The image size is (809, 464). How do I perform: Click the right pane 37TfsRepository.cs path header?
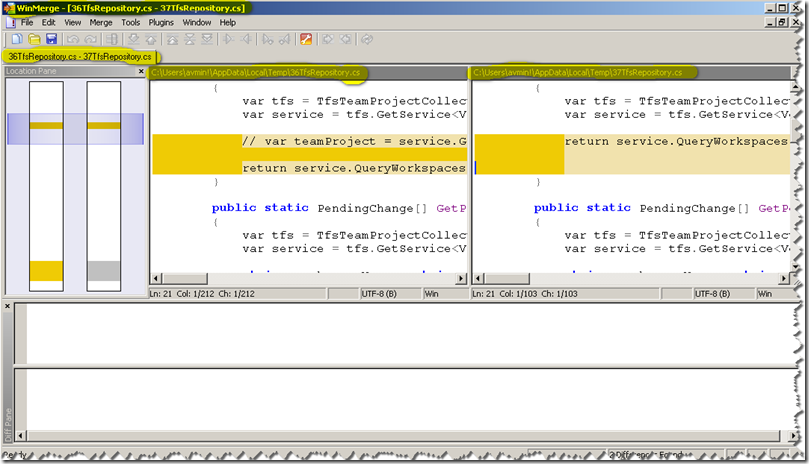point(632,72)
